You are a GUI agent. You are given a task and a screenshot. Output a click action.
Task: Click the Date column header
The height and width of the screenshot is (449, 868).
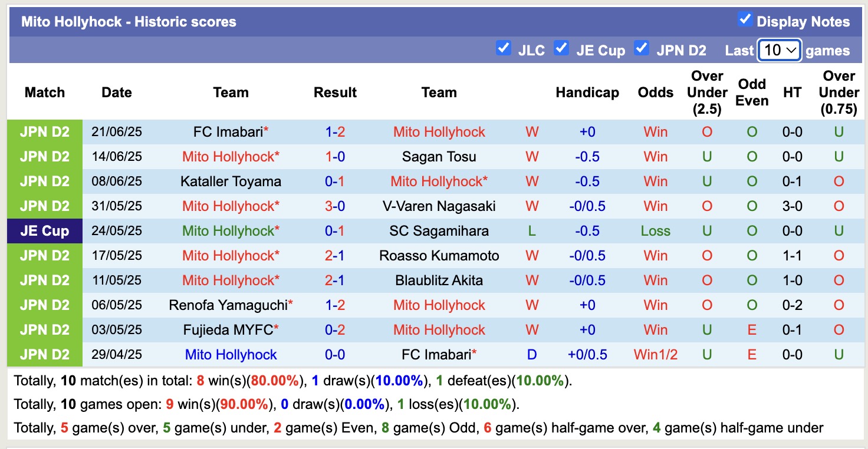116,92
